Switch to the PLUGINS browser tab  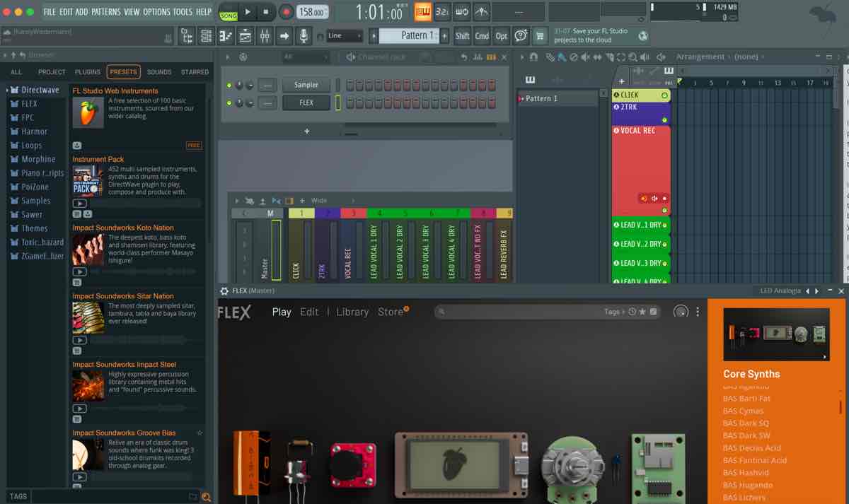point(88,71)
